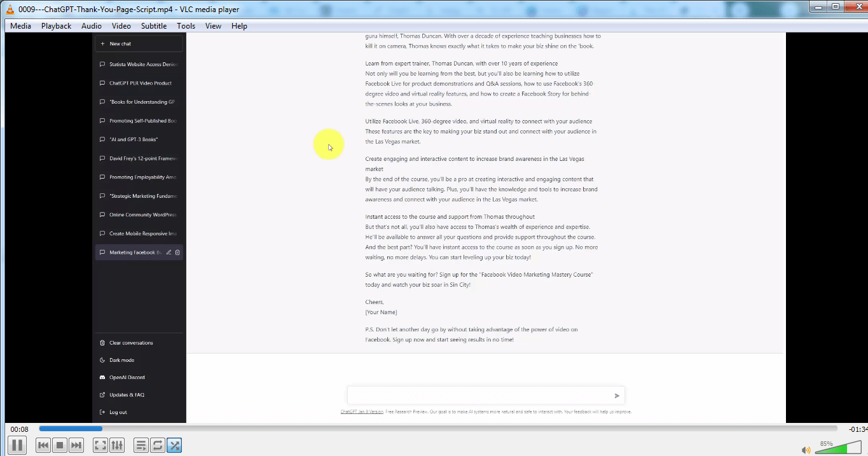Open Online Community WordPress chat
The image size is (868, 456).
(x=139, y=215)
